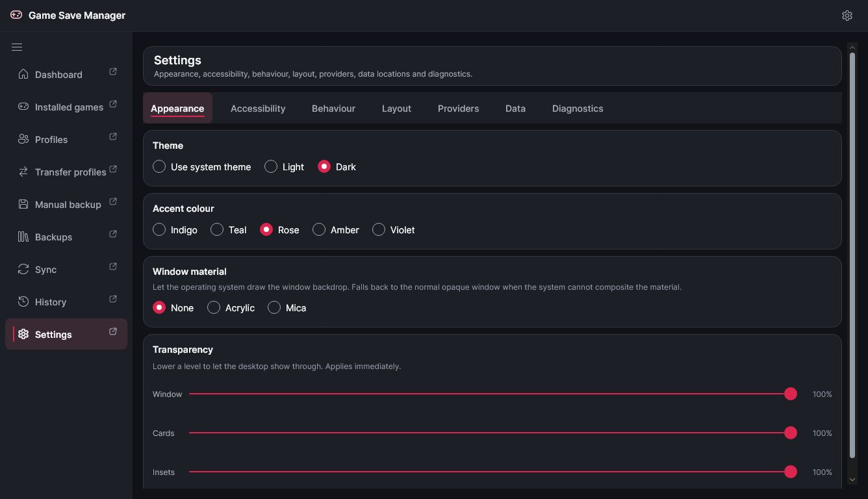868x499 pixels.
Task: Click the scrollbar up arrow
Action: coord(852,47)
